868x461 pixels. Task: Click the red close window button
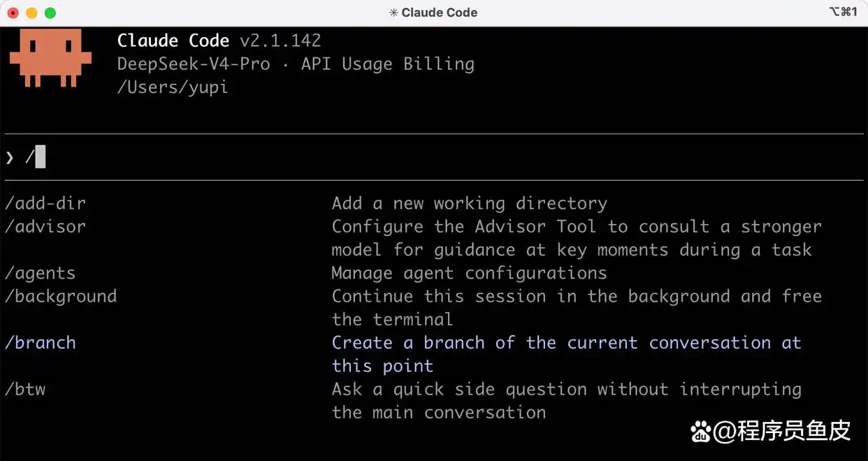click(13, 13)
